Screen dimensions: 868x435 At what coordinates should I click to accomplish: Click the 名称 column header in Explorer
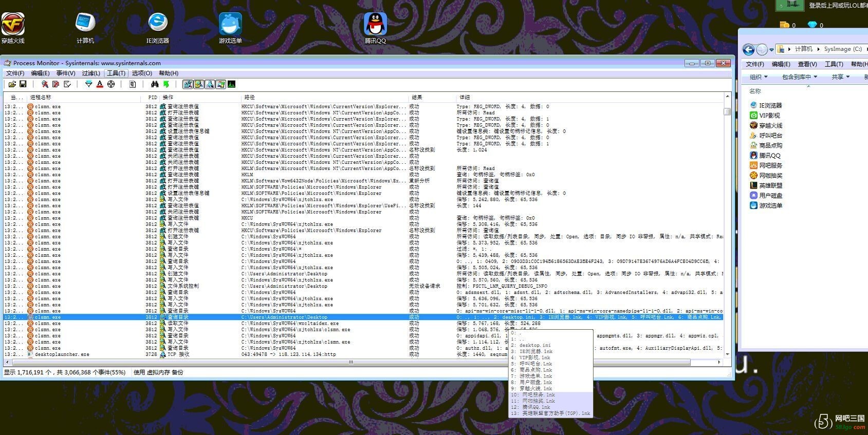(x=755, y=91)
